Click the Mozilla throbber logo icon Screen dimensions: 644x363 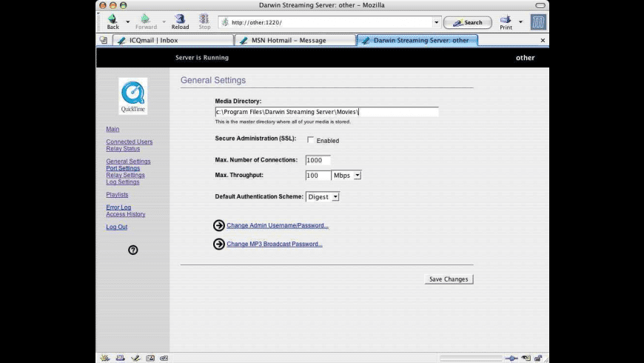click(x=538, y=21)
